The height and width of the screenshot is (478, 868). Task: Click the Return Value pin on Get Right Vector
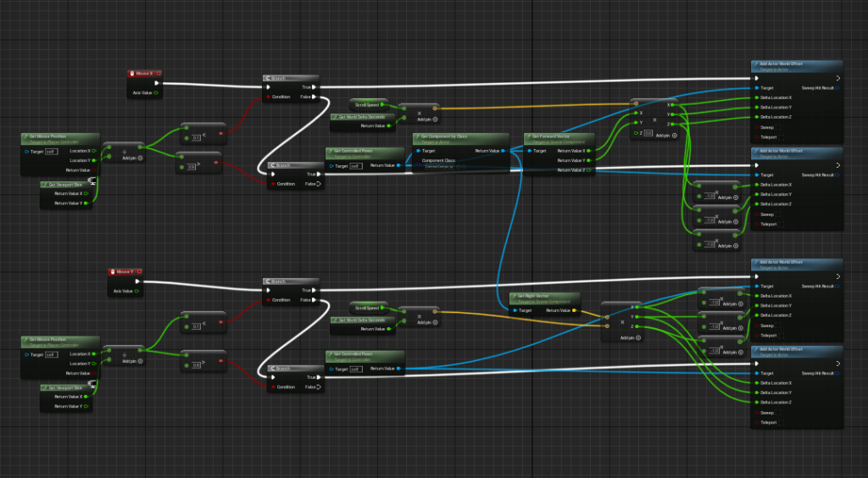tap(575, 310)
